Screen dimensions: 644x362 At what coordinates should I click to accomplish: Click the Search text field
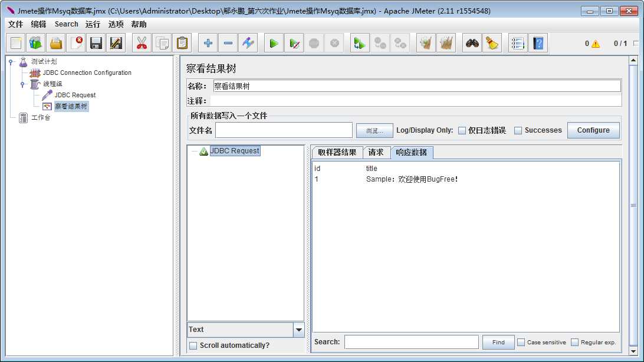click(x=412, y=342)
